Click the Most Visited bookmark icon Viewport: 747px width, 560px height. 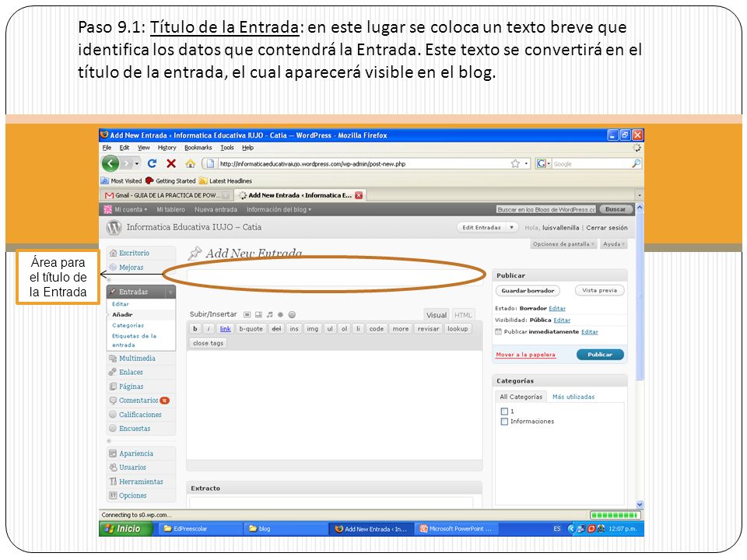click(x=105, y=180)
